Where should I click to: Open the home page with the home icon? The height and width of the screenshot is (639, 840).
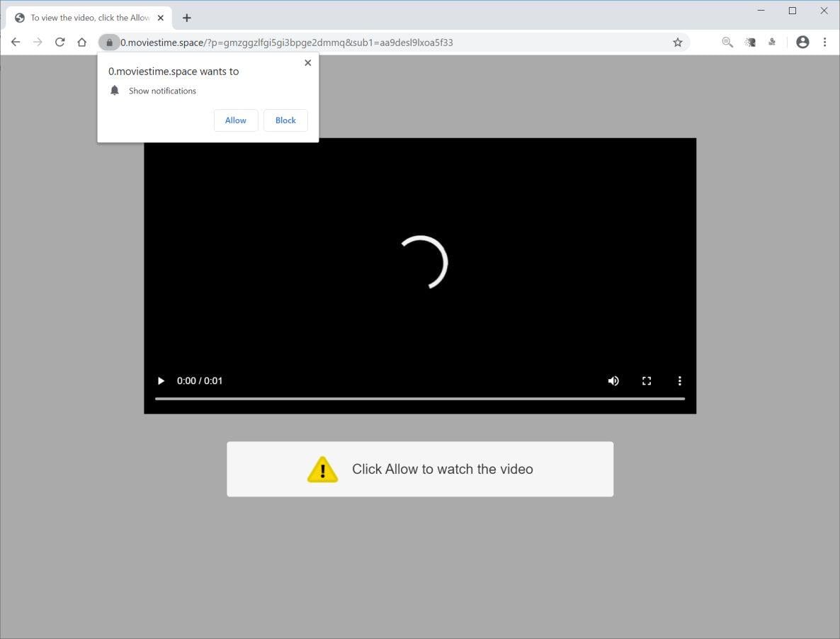81,42
